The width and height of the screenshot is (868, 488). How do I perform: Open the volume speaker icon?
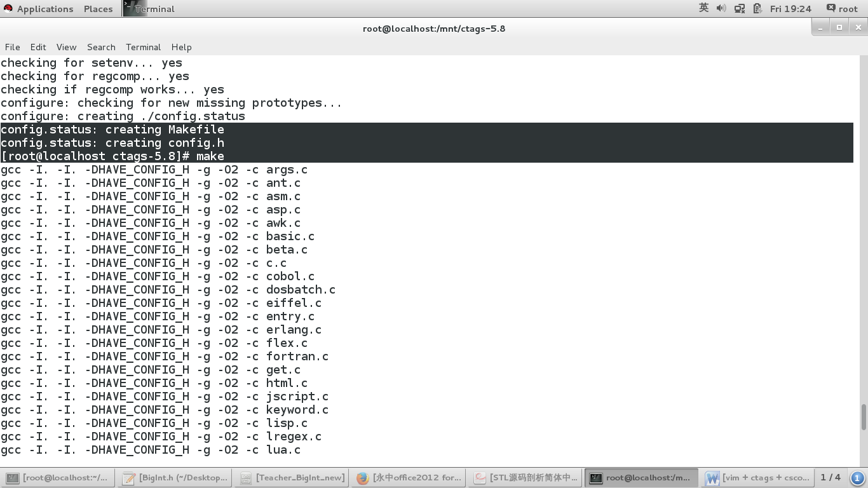click(x=721, y=8)
